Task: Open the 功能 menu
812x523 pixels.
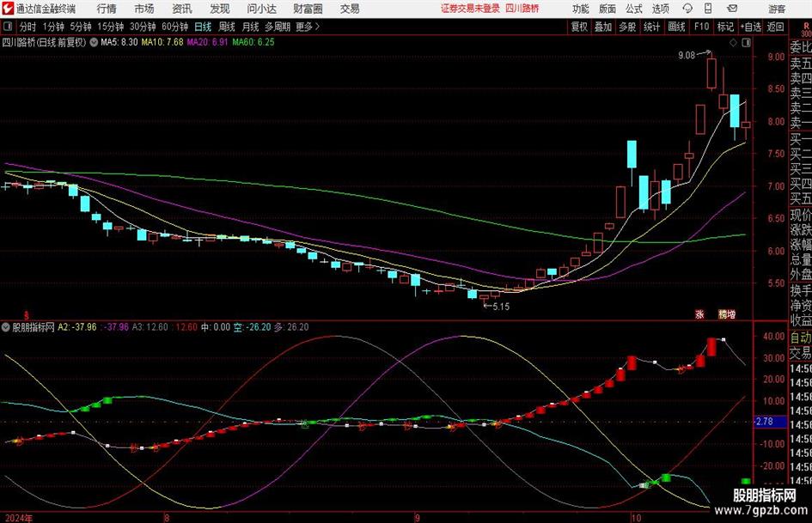Action: tap(581, 9)
